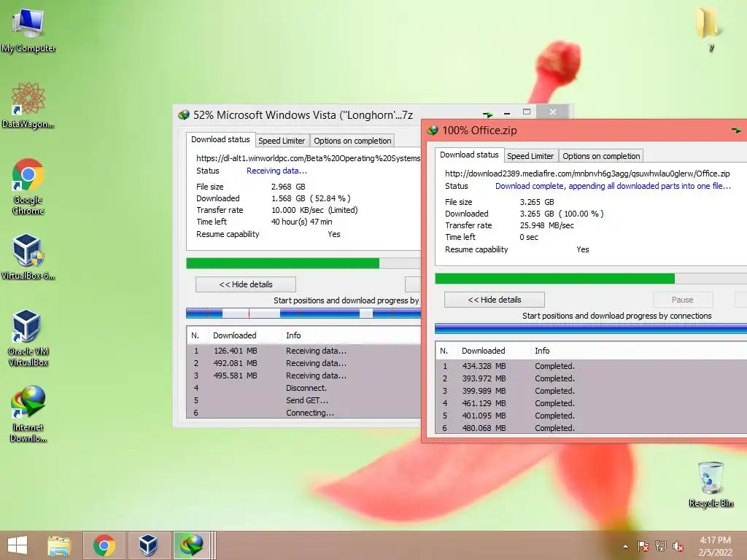
Task: Select connection row 5 showing Send GET
Action: (x=303, y=400)
